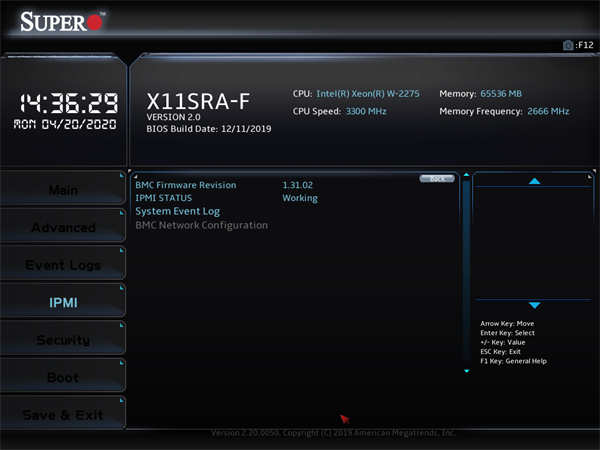Click the Working status value
600x450 pixels.
300,198
